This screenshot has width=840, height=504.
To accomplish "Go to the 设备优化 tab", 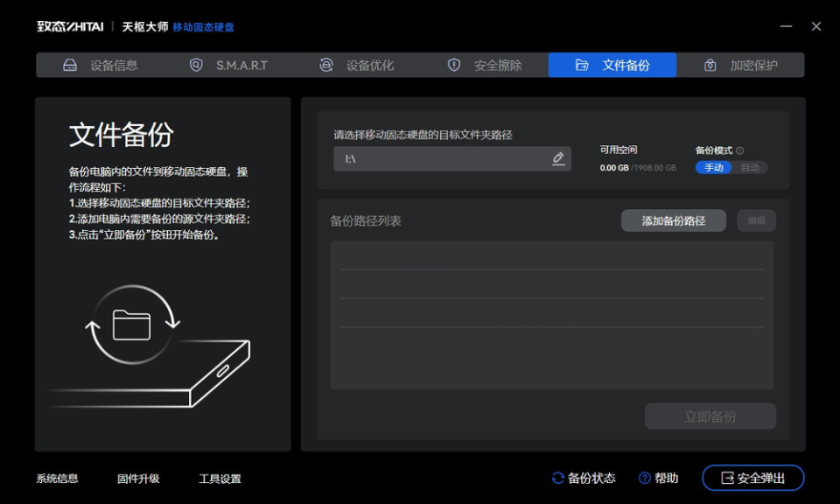I will tap(356, 65).
